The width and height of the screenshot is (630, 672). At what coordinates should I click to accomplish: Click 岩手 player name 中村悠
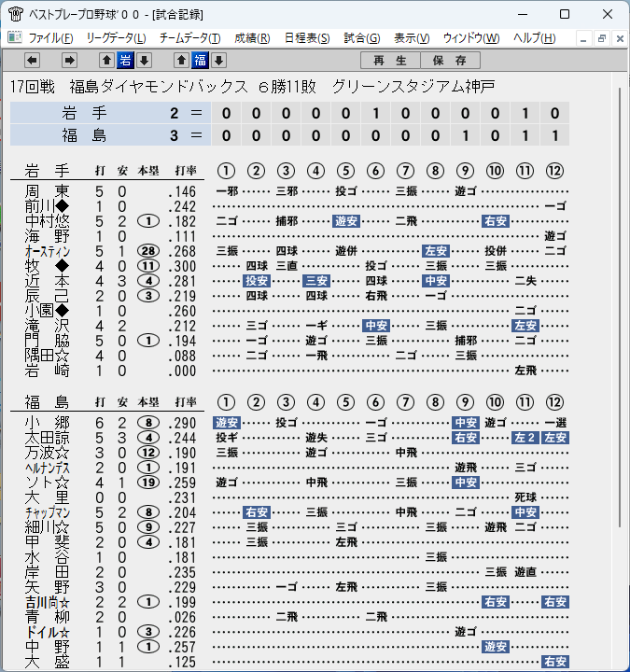[48, 221]
